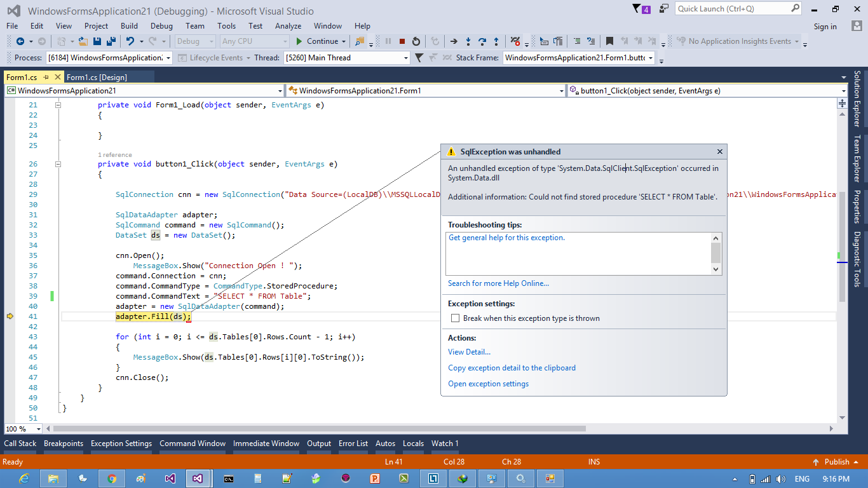The height and width of the screenshot is (488, 868).
Task: Click the Quick Launch search box
Action: [738, 9]
